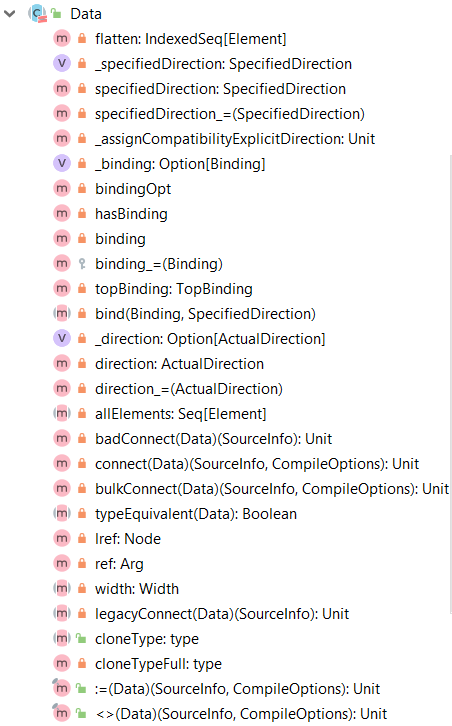This screenshot has width=452, height=726.
Task: Click the Data class icon
Action: tap(38, 13)
